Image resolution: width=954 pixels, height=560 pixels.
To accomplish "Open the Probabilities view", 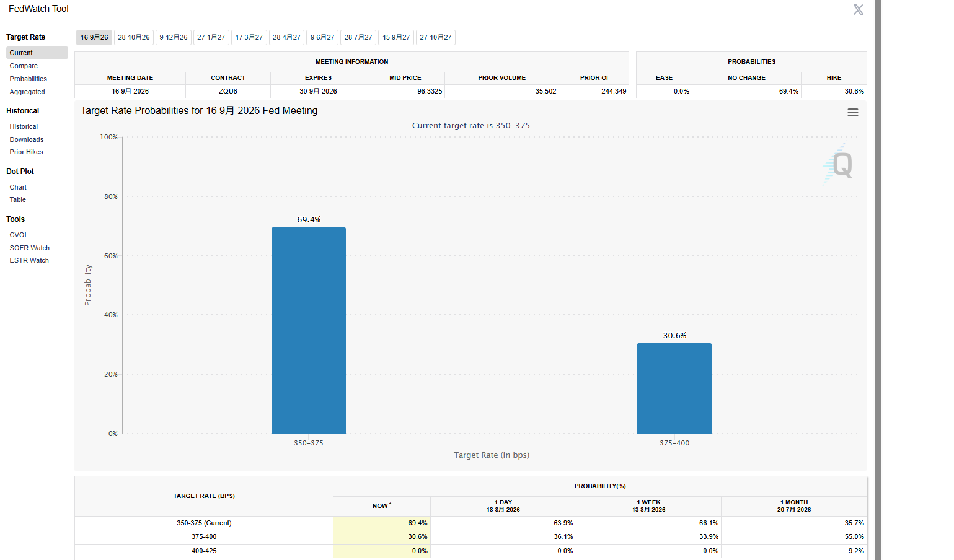I will 29,79.
